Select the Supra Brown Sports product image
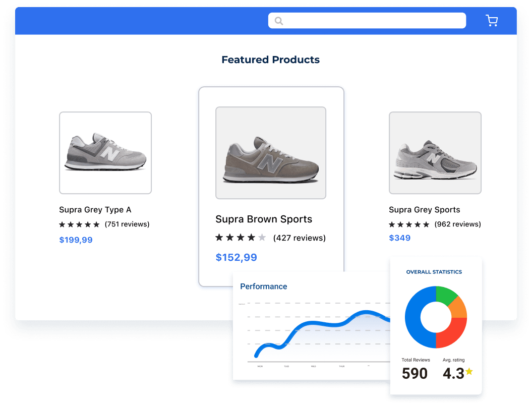 pyautogui.click(x=271, y=153)
